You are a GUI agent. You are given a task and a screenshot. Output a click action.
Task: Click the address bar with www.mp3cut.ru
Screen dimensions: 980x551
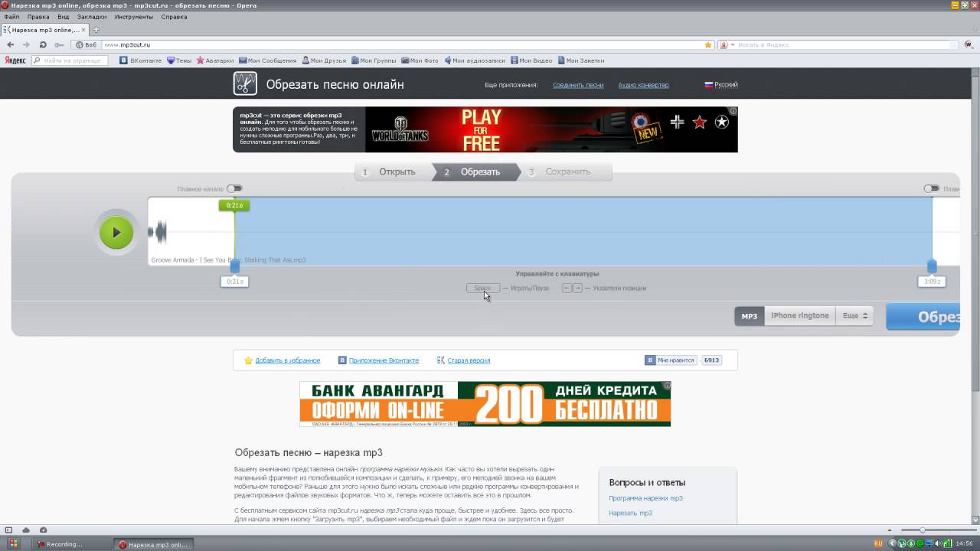pos(402,44)
